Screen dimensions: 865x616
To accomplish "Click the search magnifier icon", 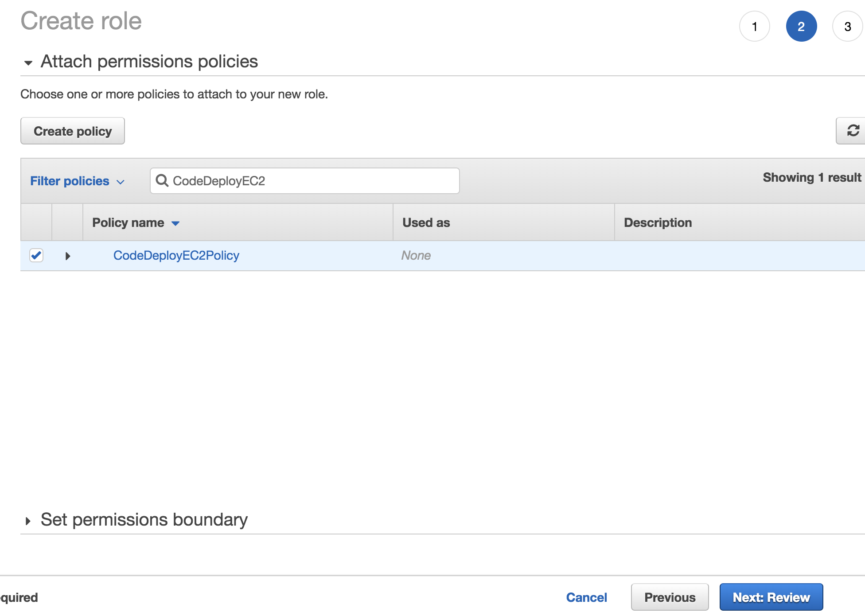I will pyautogui.click(x=162, y=180).
